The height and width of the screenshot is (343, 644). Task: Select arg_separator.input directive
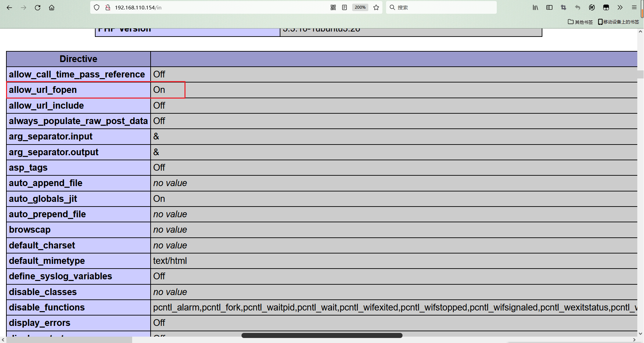tap(51, 136)
